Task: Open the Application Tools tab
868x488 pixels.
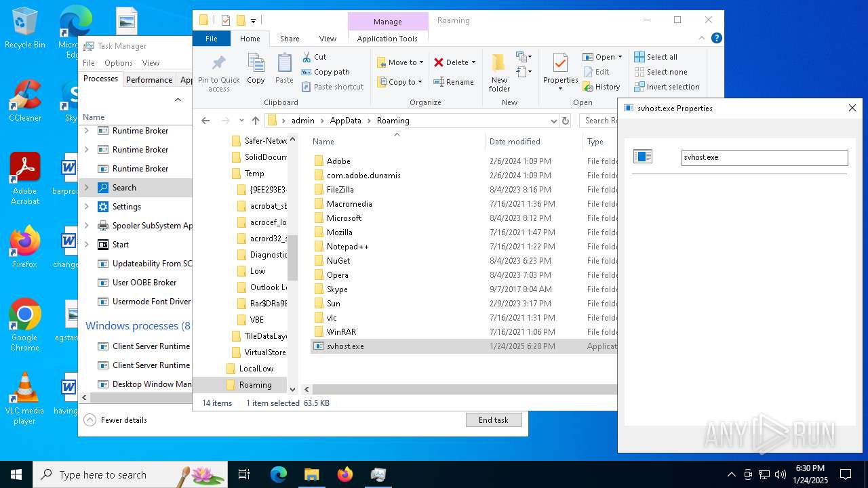Action: [387, 39]
